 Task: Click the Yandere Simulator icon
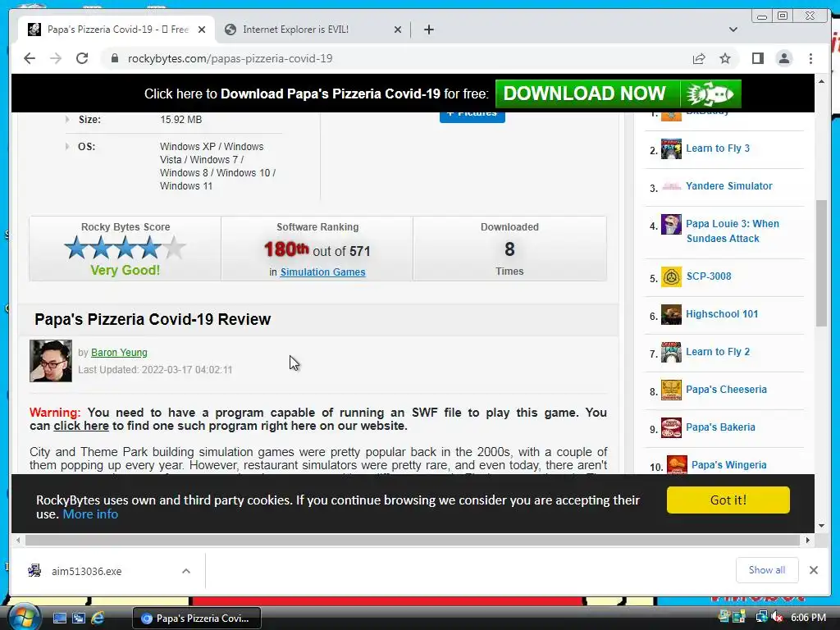tap(671, 186)
